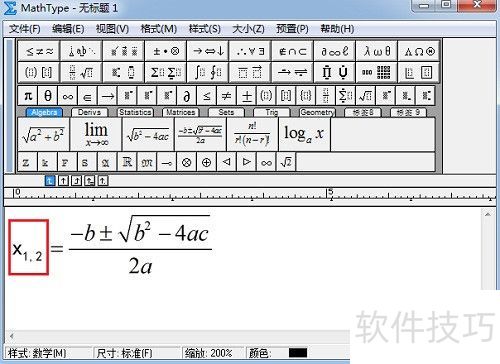Insert the limit x→∞ expression

point(96,135)
